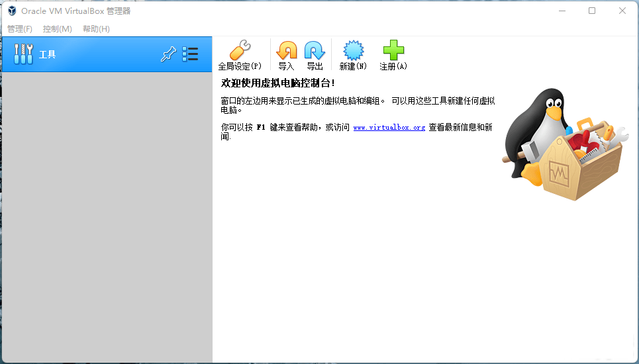The image size is (639, 364).
Task: Create a new VM with 新建
Action: point(353,55)
